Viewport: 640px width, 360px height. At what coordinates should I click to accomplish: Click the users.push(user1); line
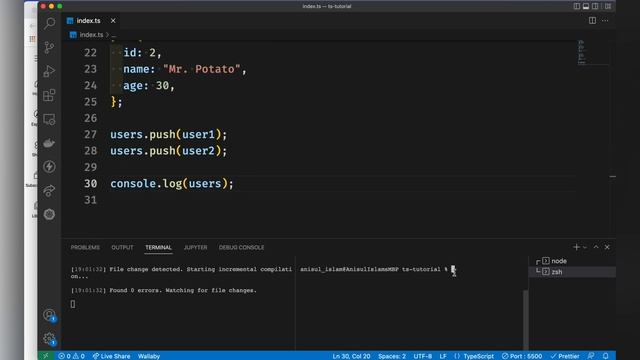pyautogui.click(x=169, y=134)
